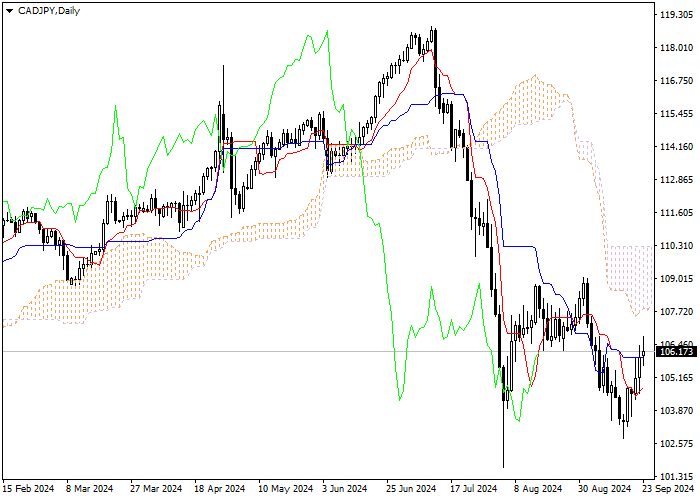The image size is (700, 500).
Task: Click price axis label 109.015
Action: [676, 279]
